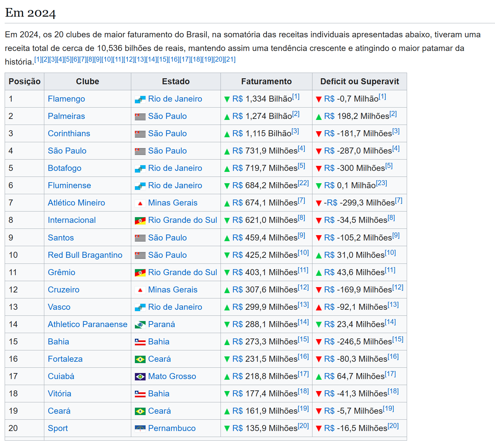Open the Palmeiras club link
Viewport: 495px width, 448px height.
66,116
